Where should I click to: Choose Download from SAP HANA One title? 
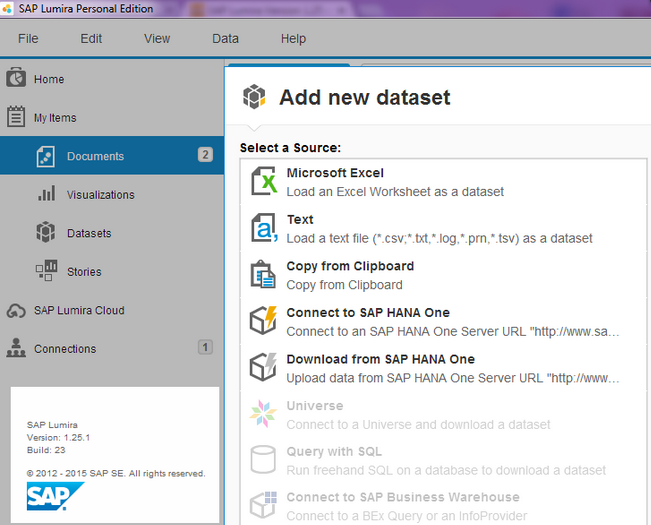click(x=380, y=359)
